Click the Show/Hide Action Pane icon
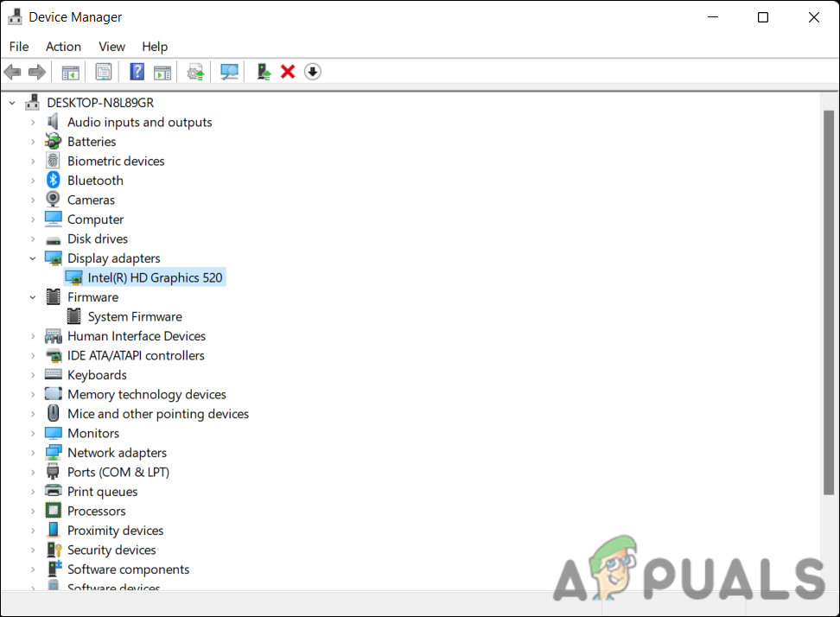This screenshot has height=617, width=840. point(162,72)
